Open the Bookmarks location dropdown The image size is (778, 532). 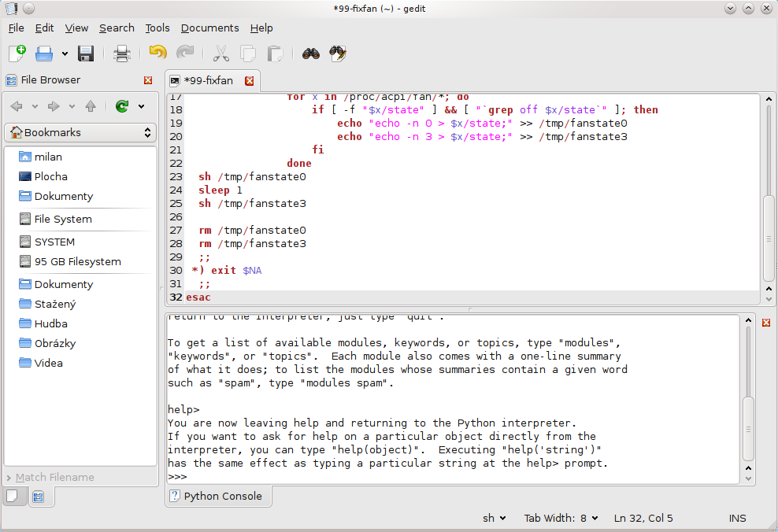(80, 132)
